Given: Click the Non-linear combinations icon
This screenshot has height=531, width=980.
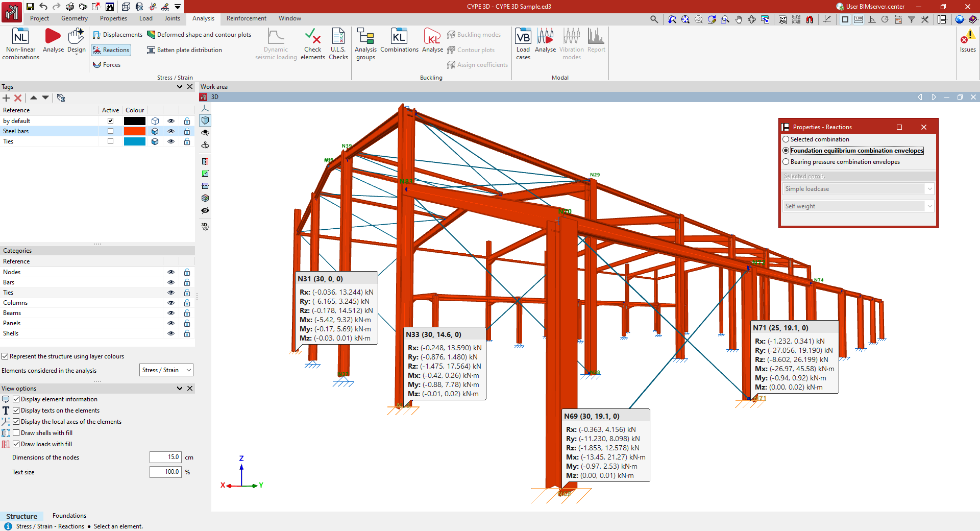Looking at the screenshot, I should [20, 37].
